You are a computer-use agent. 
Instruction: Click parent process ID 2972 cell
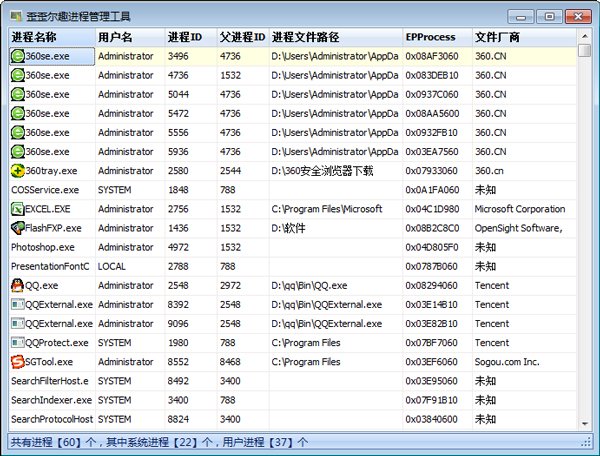[230, 286]
